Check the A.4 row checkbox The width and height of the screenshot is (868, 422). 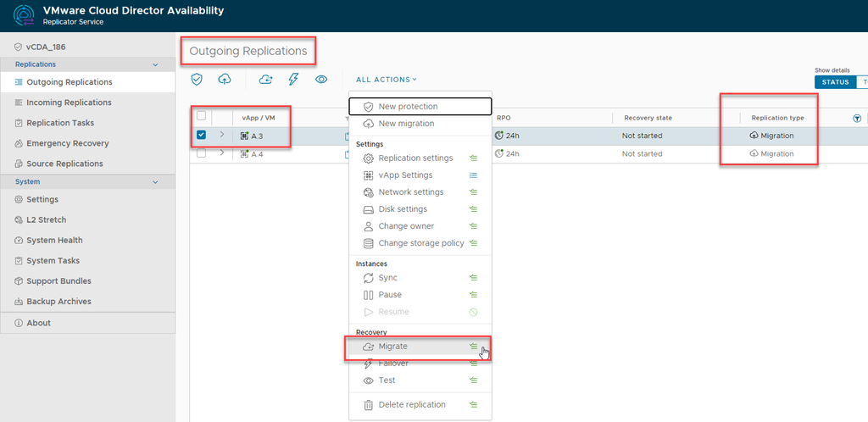click(201, 153)
